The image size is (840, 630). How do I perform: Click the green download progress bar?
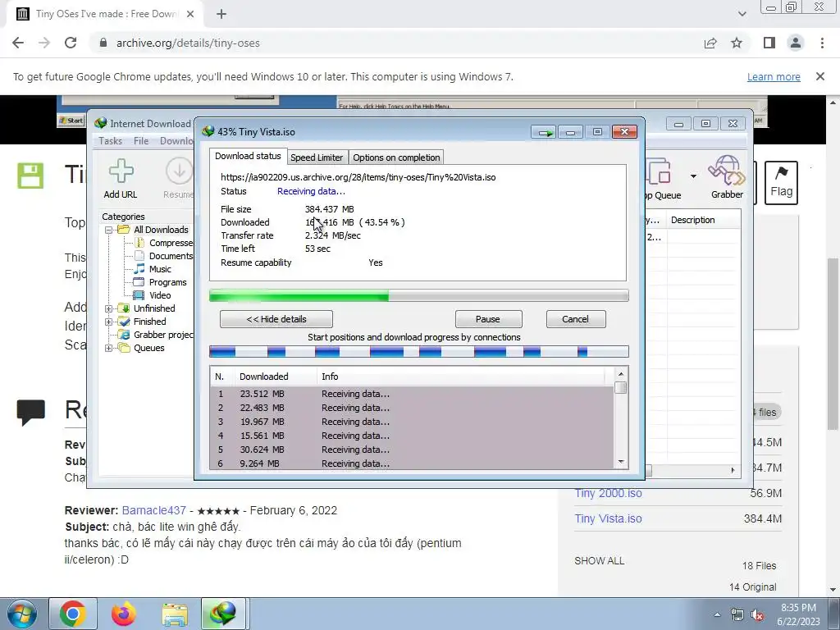(419, 295)
